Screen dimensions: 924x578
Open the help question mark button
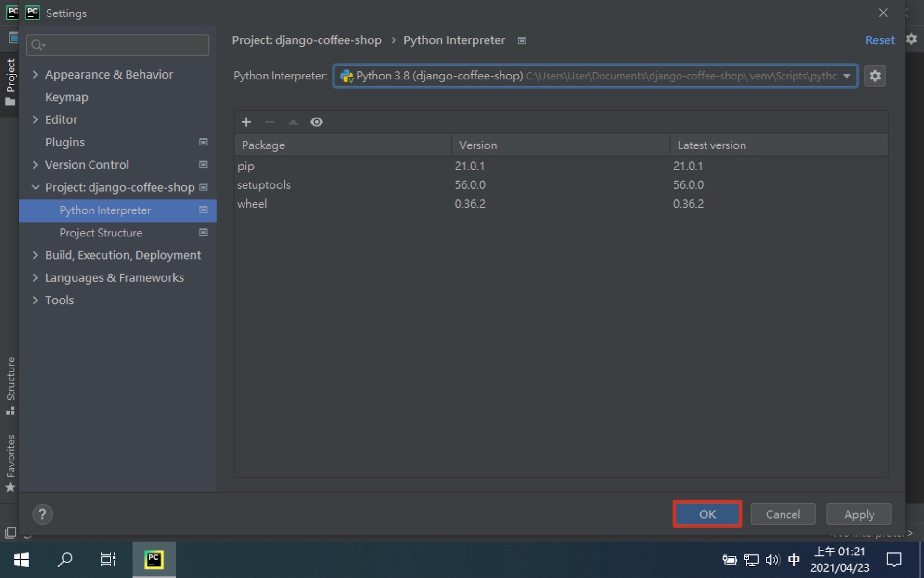[x=42, y=514]
